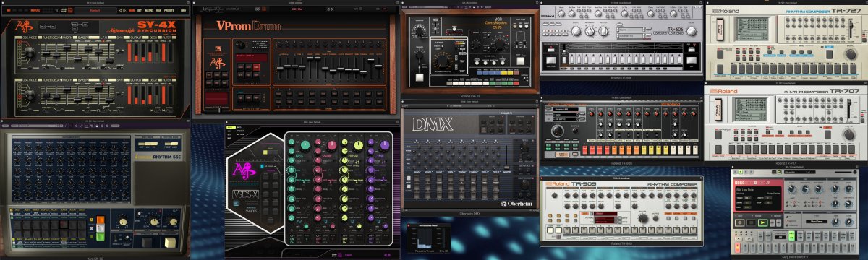Image resolution: width=868 pixels, height=260 pixels.
Task: Click the large purple CYMB knob in VSDS-X
Action: (x=385, y=144)
